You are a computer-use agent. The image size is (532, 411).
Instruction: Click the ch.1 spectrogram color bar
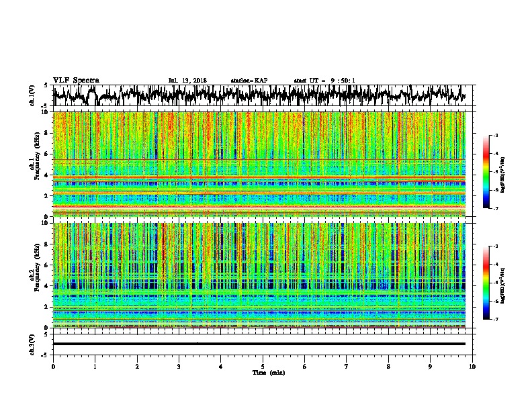(x=486, y=172)
